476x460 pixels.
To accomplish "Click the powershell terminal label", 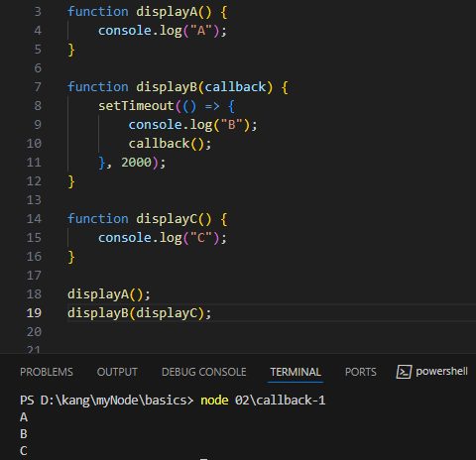I will (441, 372).
